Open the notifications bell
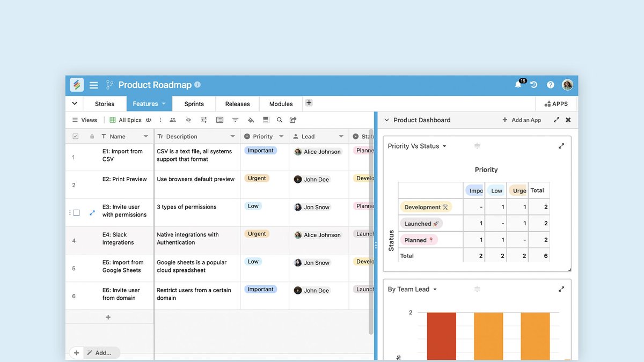 pos(517,85)
